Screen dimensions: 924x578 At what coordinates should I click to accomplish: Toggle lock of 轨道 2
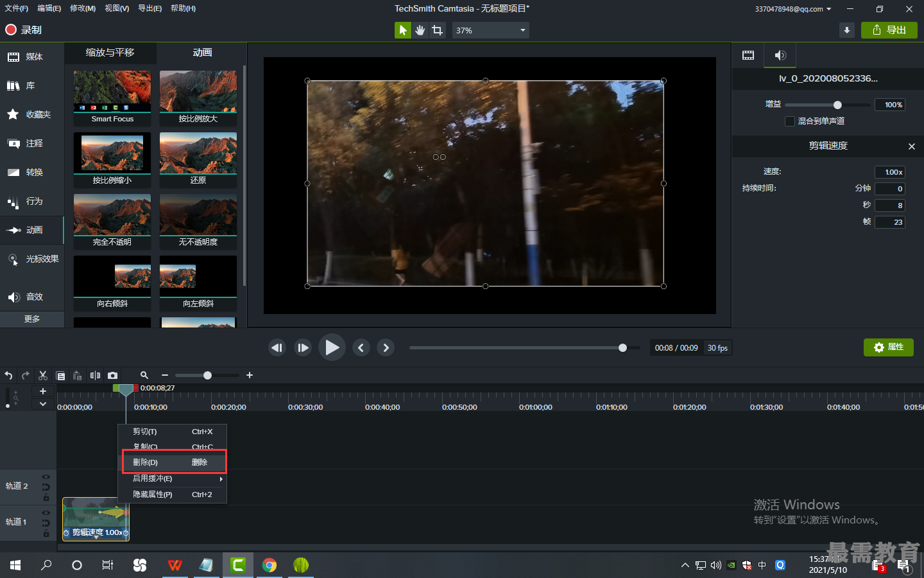(46, 498)
